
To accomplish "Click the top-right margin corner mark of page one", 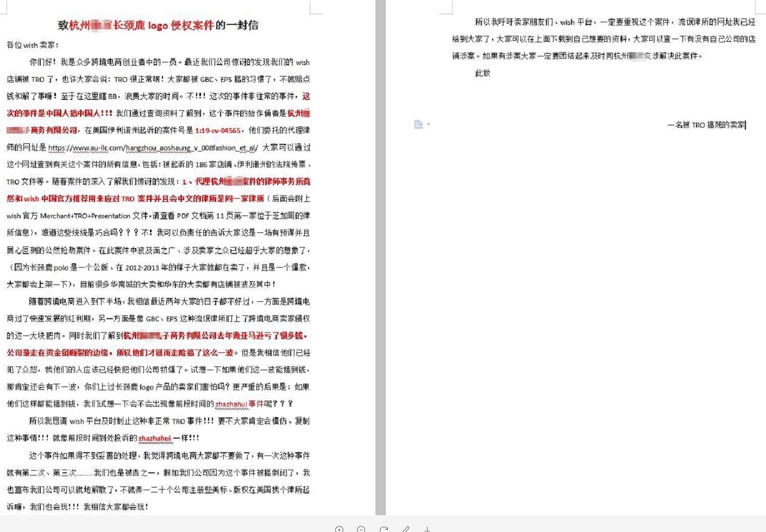I will (x=316, y=8).
